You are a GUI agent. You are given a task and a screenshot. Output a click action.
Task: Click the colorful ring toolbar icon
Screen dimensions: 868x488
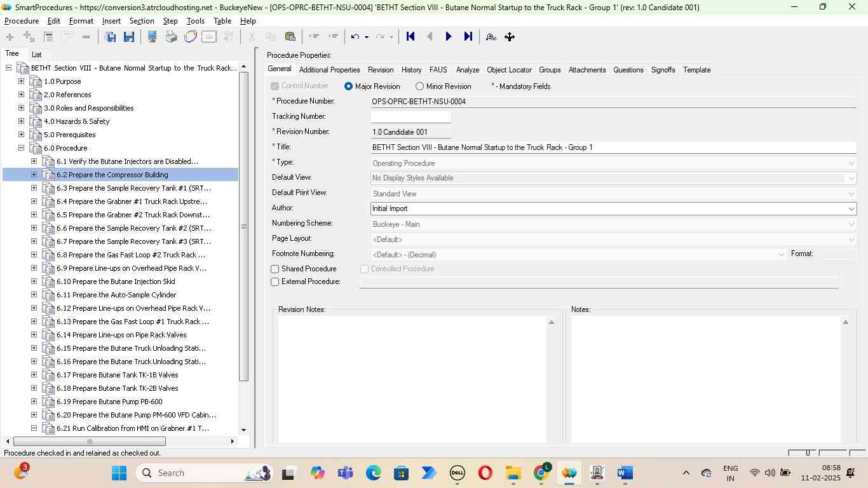(190, 37)
